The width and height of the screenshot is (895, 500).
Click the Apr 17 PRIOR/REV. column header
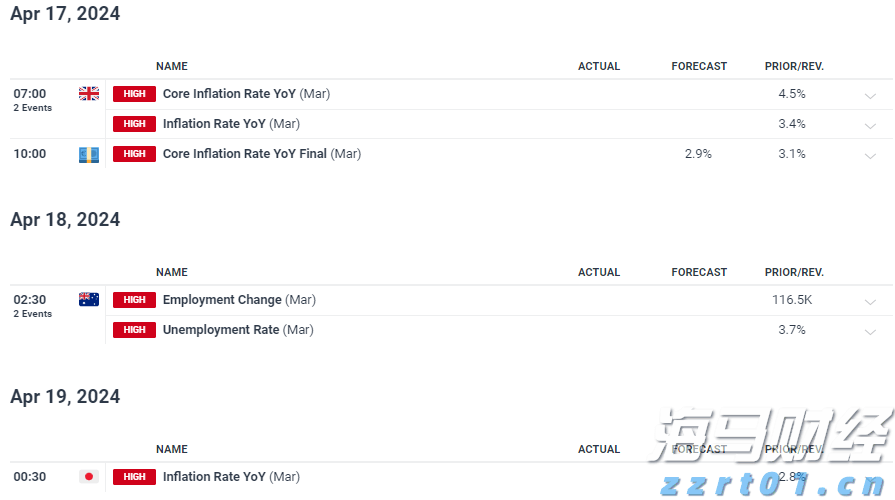794,66
